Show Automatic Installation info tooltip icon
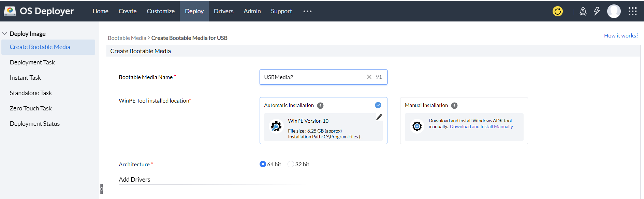Viewport: 644px width, 199px height. [320, 106]
